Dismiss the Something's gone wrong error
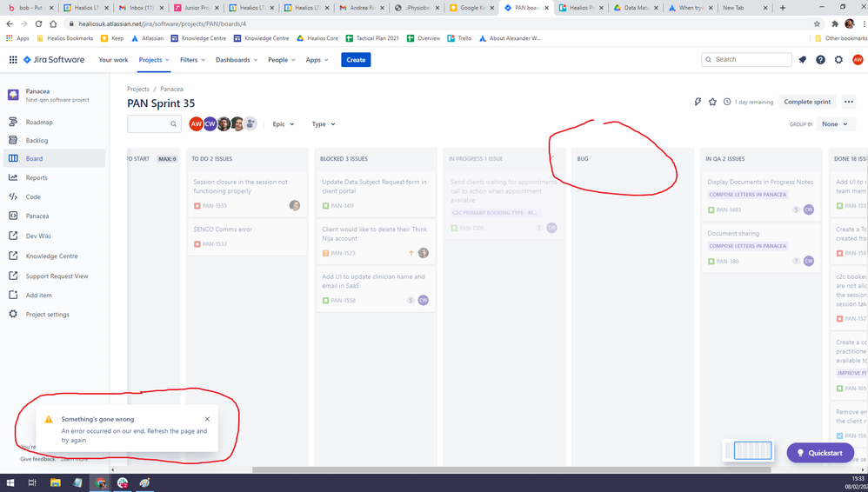868x492 pixels. click(207, 419)
